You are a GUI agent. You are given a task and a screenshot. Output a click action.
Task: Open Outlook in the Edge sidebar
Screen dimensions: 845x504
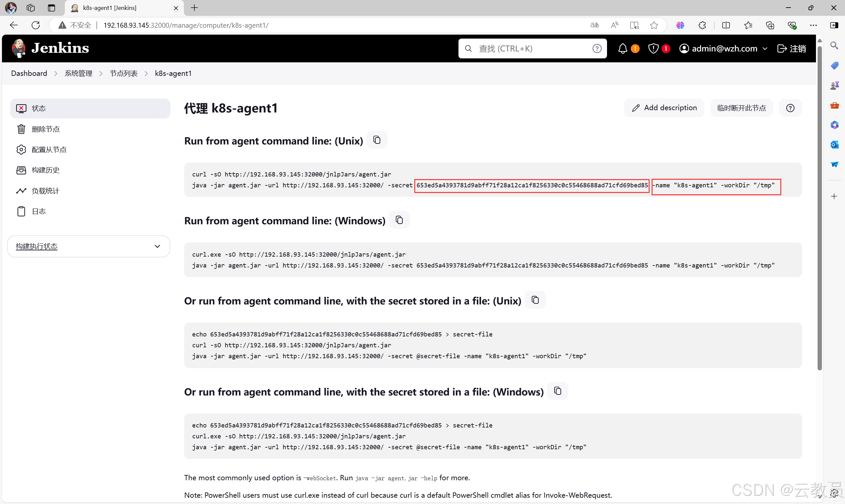[x=834, y=145]
